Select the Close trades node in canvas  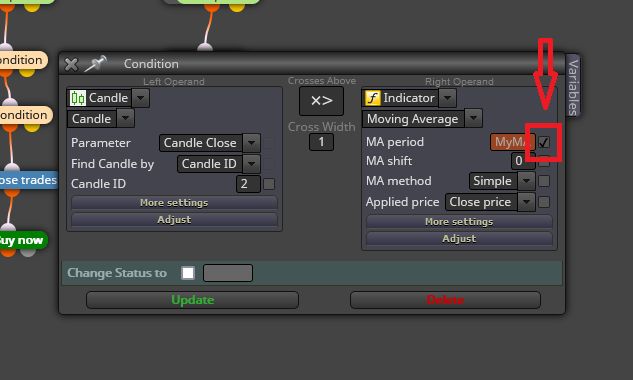[x=28, y=180]
